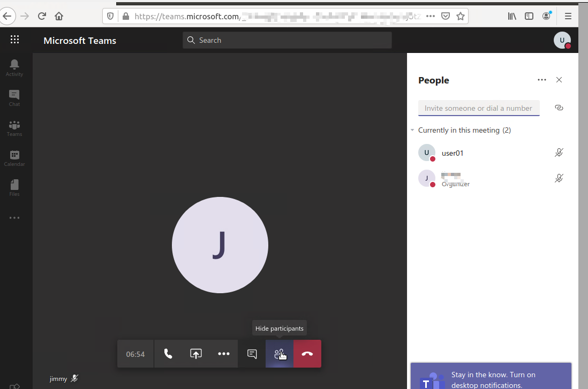Toggle mute for the meeting Organizer

tap(559, 178)
